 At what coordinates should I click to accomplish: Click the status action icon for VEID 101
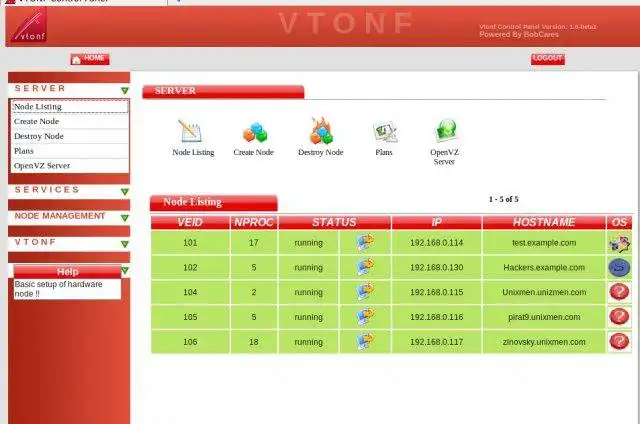[365, 242]
